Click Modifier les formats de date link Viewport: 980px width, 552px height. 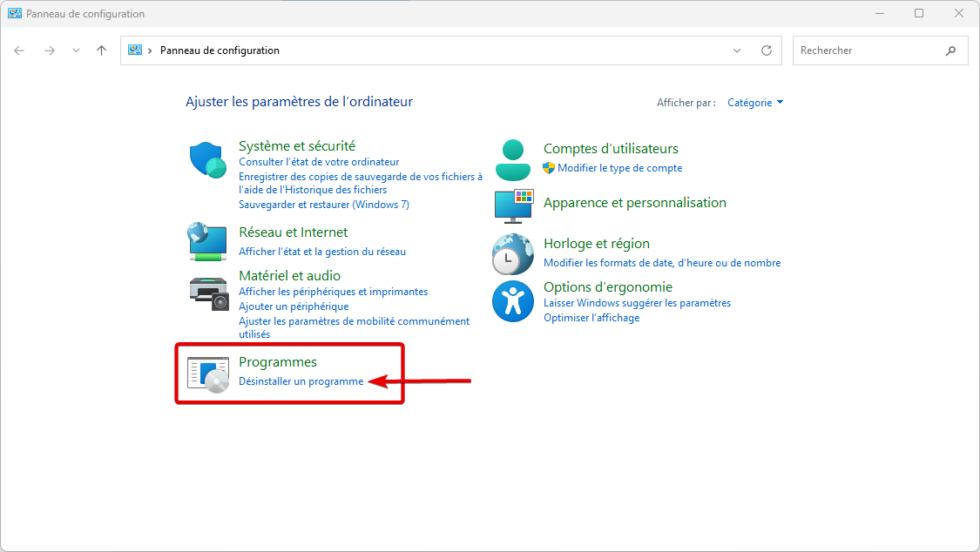[662, 263]
